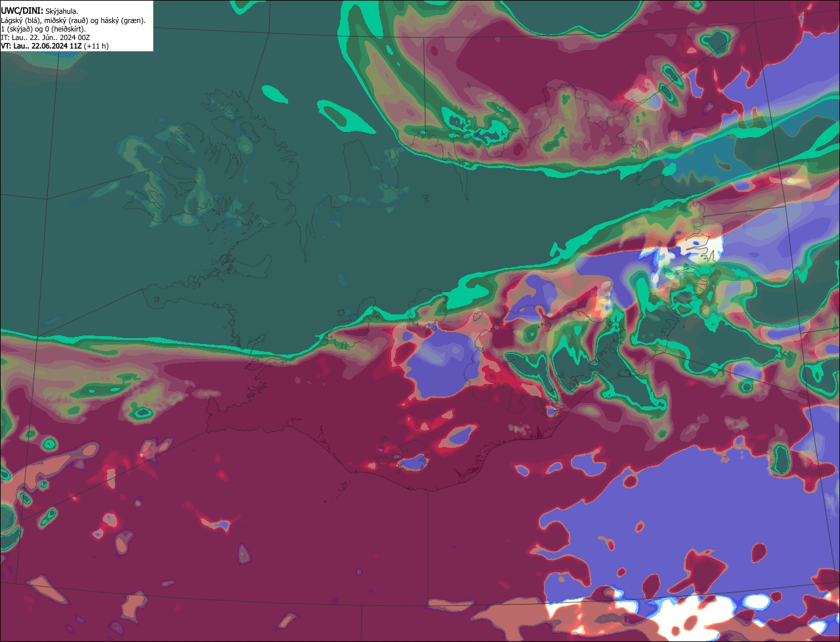Screen dimensions: 840x642
Task: Click the "IT: Lau.. 22. Jún.. 2024 00Z" line
Action: (x=45, y=38)
